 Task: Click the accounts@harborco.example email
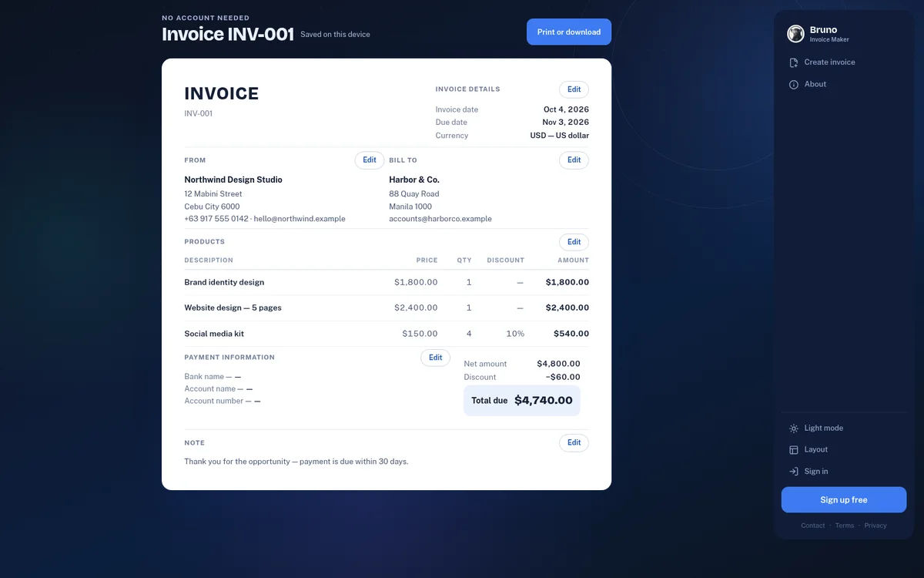[440, 219]
